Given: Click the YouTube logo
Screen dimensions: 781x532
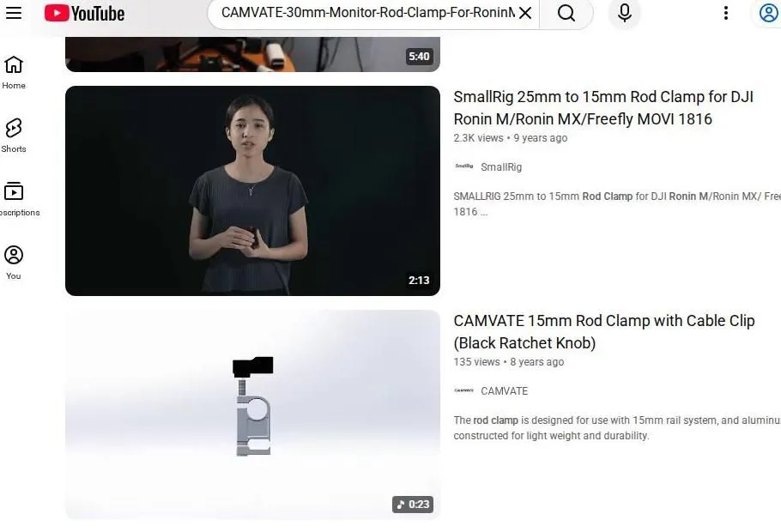Looking at the screenshot, I should coord(83,13).
